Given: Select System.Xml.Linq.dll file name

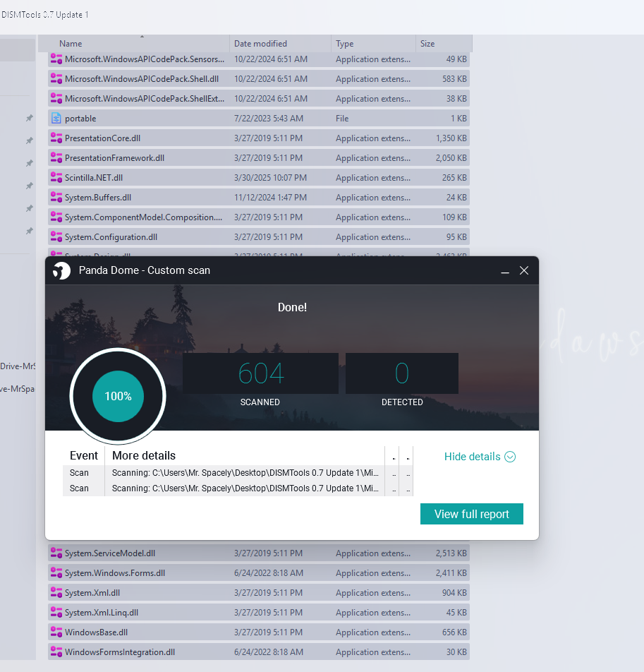Looking at the screenshot, I should [102, 613].
